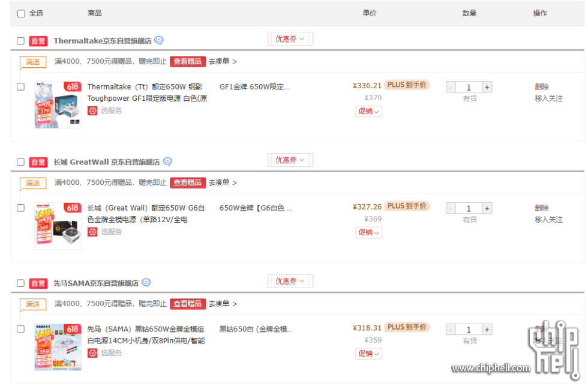Viewport: 588px width, 389px height.
Task: Click service gear icon on SAMA item
Action: [x=92, y=353]
